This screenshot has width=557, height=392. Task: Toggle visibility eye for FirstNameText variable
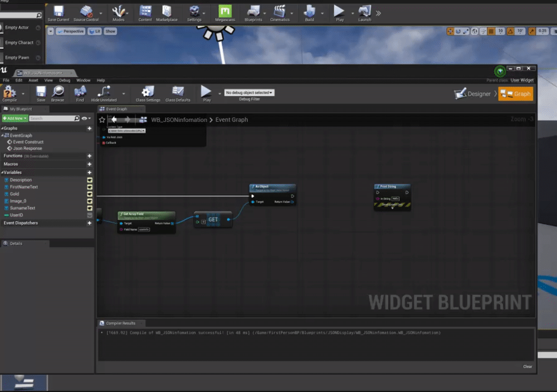(90, 187)
